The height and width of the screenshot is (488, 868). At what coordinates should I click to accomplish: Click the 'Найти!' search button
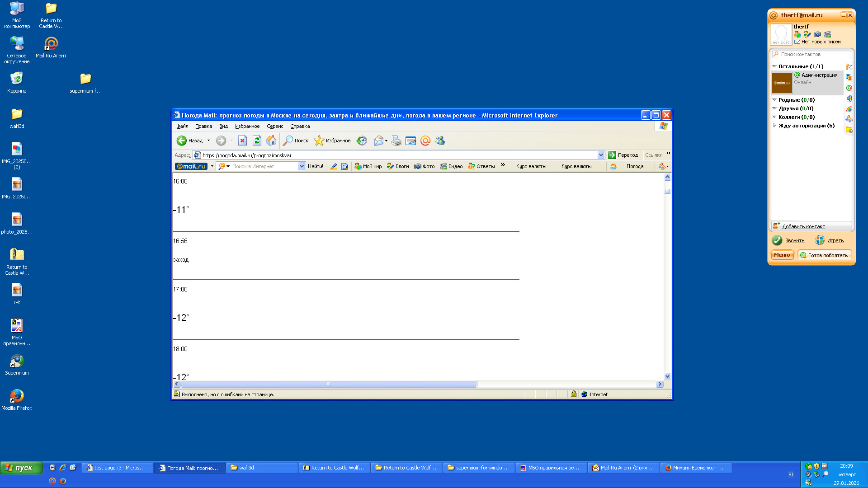(315, 166)
